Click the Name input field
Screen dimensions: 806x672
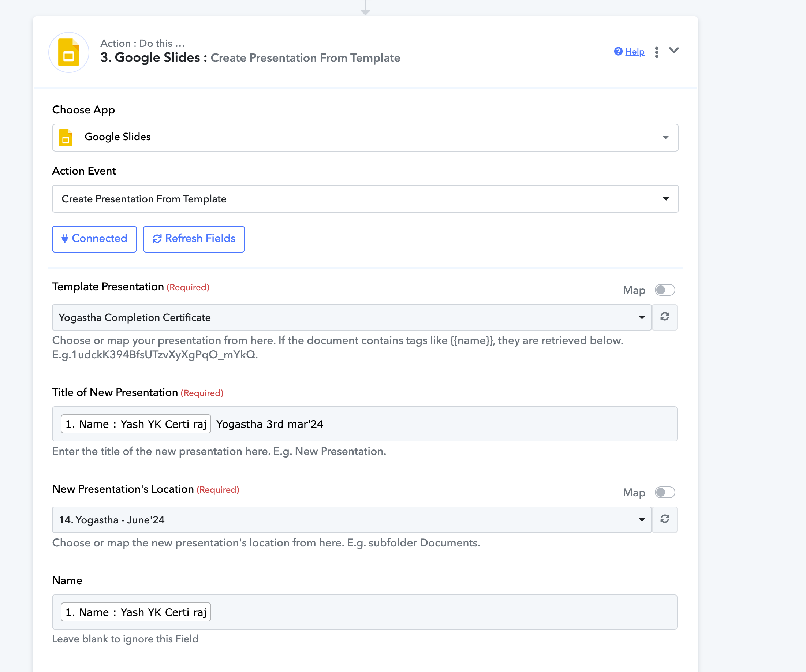click(x=365, y=612)
